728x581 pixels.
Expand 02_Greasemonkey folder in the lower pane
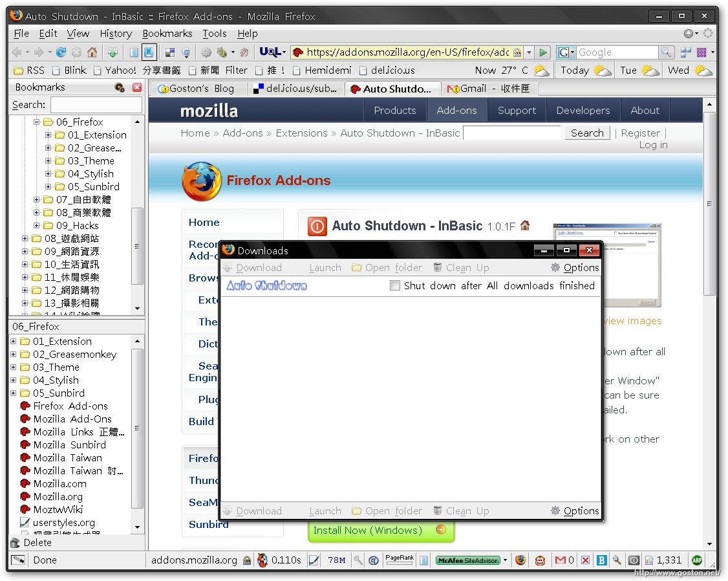click(13, 355)
